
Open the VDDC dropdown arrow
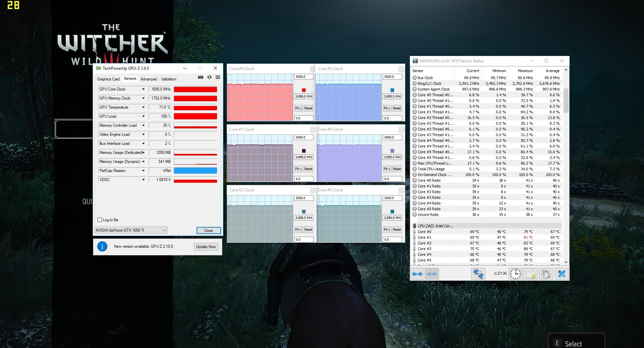(143, 180)
